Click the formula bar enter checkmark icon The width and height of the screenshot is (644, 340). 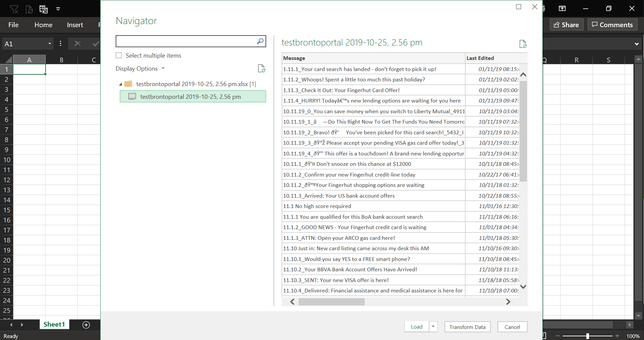96,44
